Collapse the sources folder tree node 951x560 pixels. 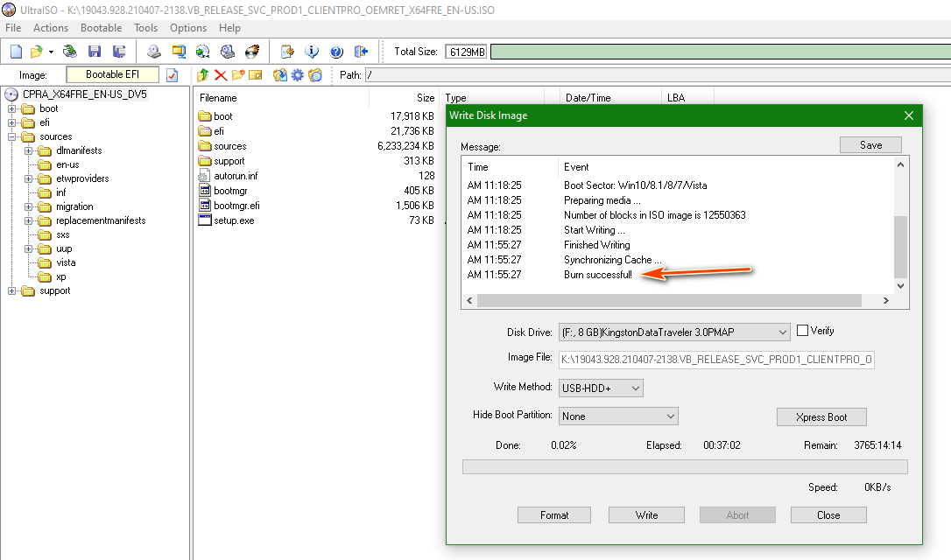pyautogui.click(x=11, y=137)
